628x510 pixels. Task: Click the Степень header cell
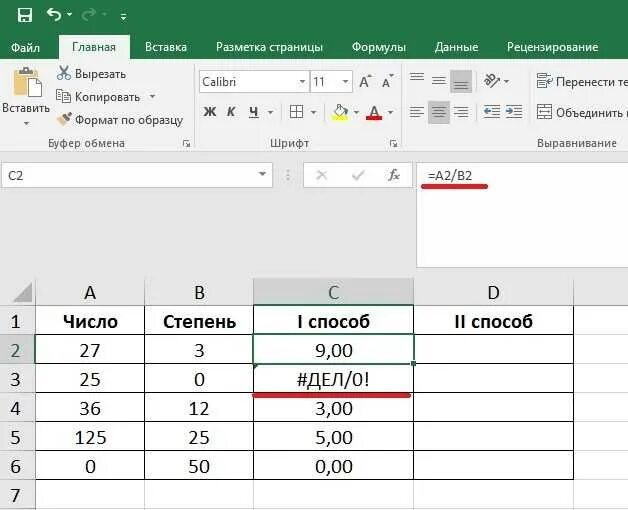199,321
